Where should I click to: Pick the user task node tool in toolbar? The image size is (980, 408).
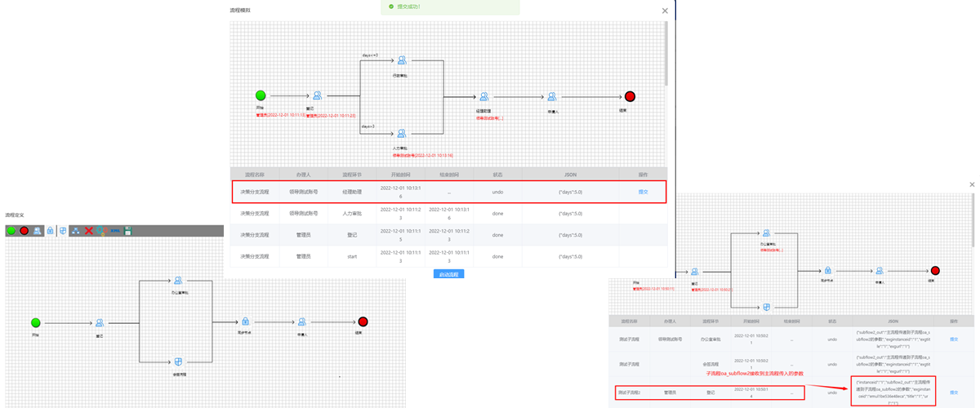coord(38,231)
